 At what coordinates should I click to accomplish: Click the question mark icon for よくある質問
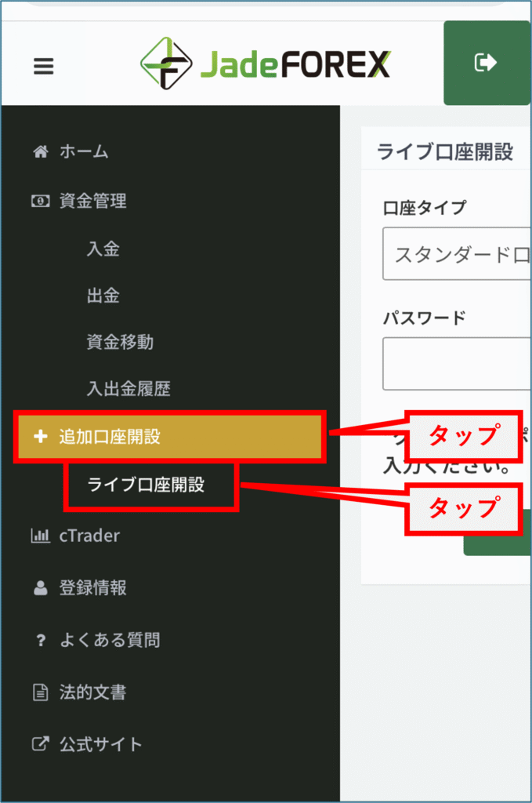[x=41, y=640]
